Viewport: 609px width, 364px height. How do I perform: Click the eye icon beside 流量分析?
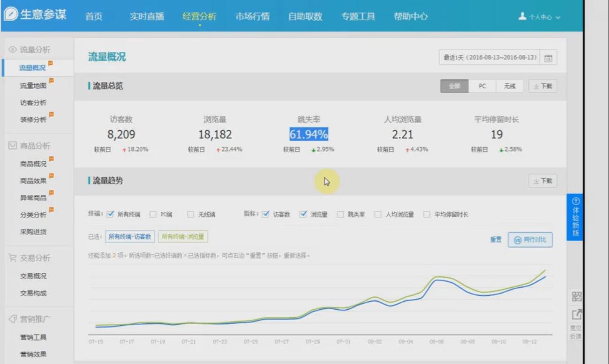coord(13,50)
